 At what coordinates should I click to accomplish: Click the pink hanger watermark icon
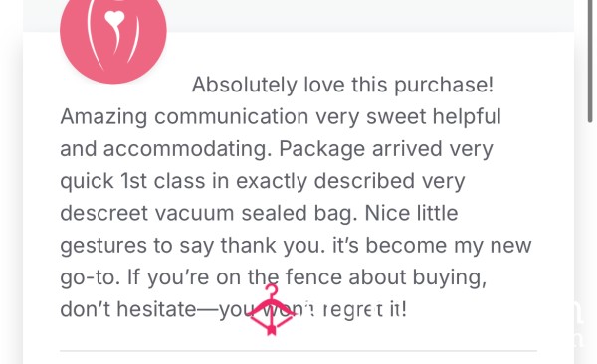(272, 309)
